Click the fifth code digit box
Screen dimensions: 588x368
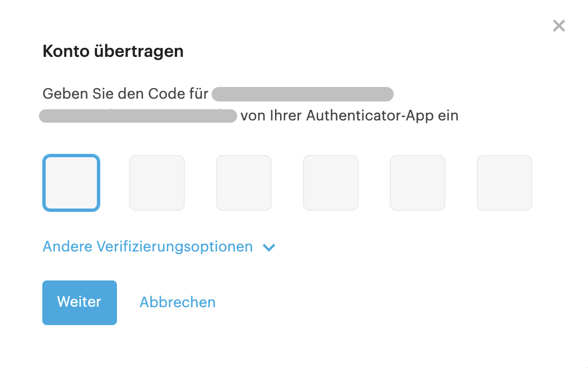418,183
